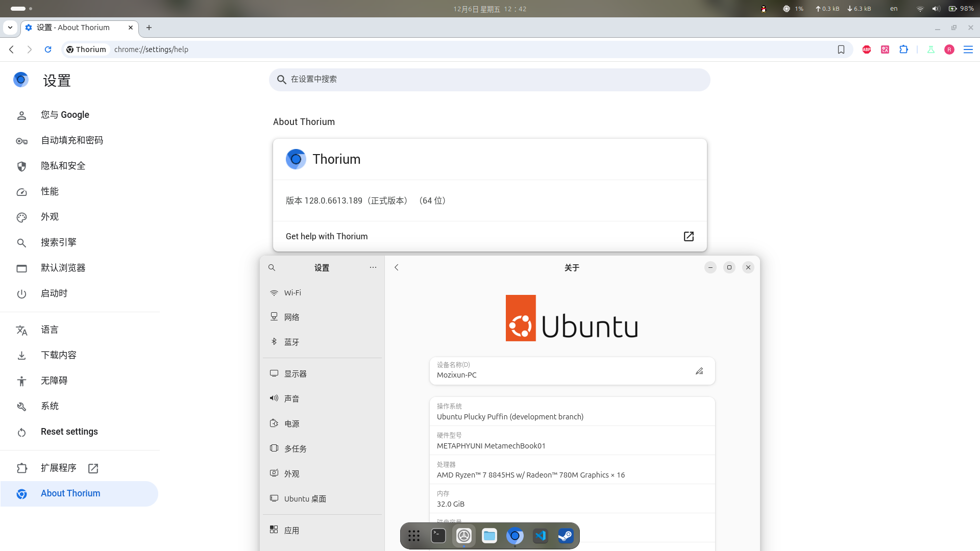Viewport: 980px width, 551px height.
Task: Open the ABP extension icon
Action: tap(867, 49)
